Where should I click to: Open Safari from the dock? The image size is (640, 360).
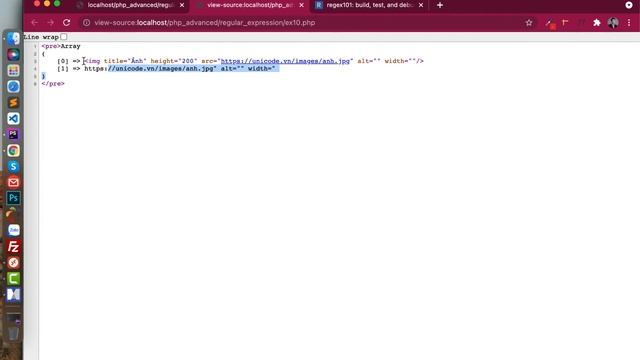point(13,87)
